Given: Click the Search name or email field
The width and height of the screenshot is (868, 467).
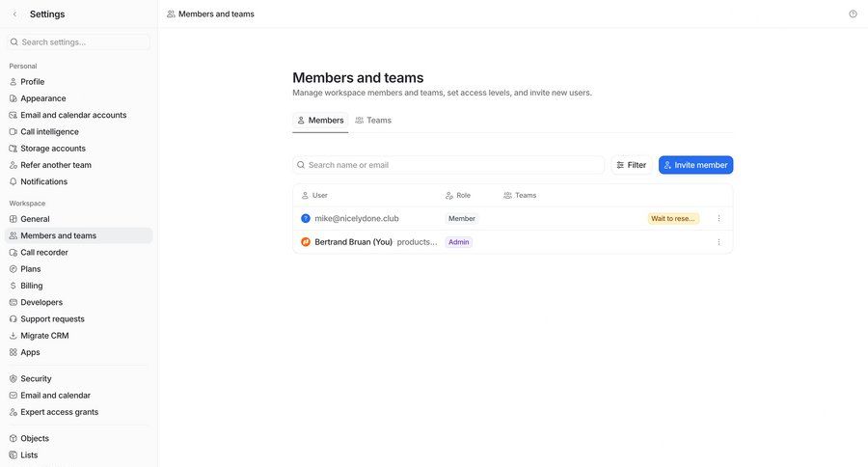Looking at the screenshot, I should (x=448, y=165).
